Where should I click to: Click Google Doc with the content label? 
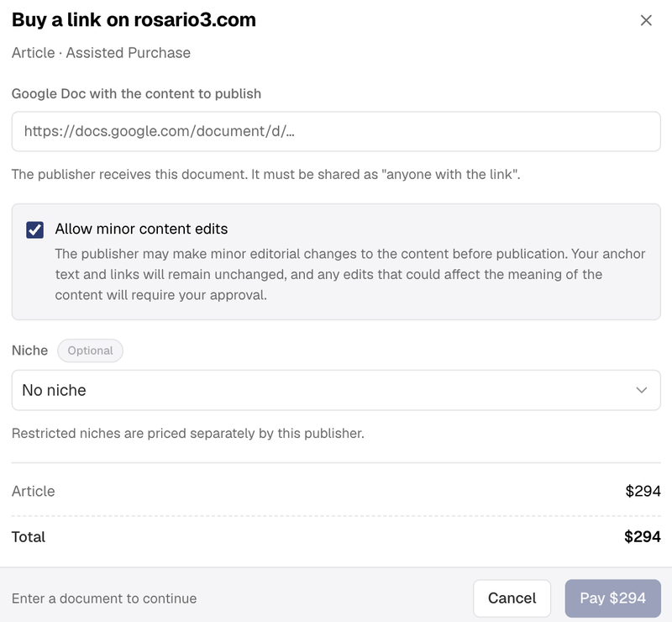136,93
